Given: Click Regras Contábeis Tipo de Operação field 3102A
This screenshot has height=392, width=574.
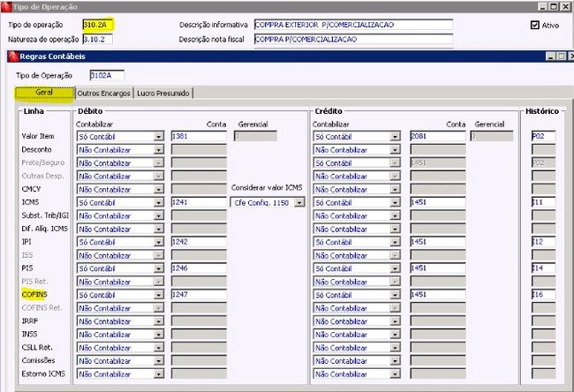Looking at the screenshot, I should [x=107, y=75].
